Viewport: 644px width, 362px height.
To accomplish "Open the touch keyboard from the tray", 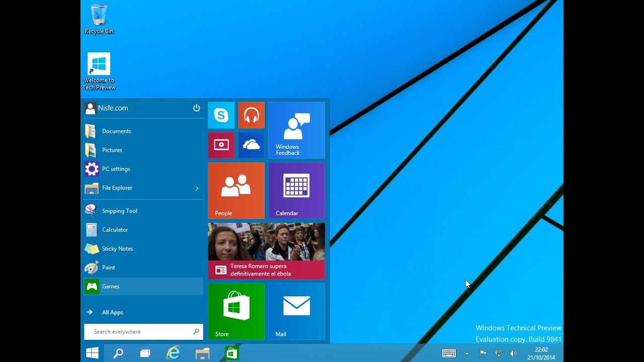I will (449, 353).
